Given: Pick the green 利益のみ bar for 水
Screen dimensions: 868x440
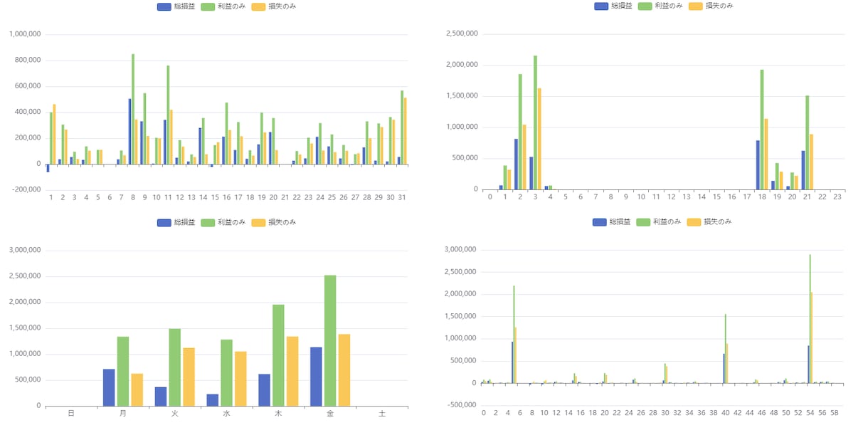Looking at the screenshot, I should 227,372.
